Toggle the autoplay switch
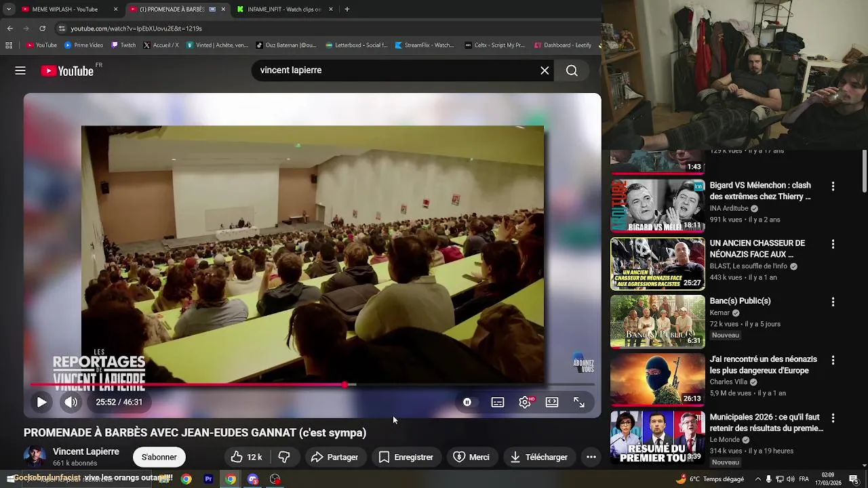The image size is (868, 488). [x=467, y=402]
